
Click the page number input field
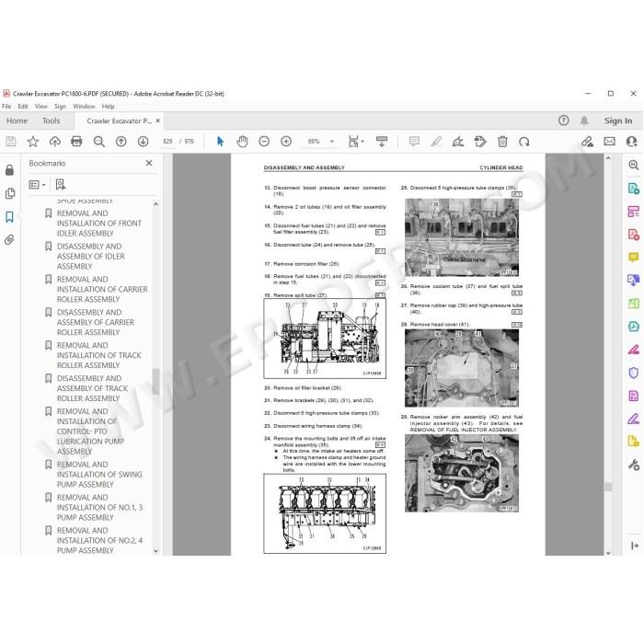pyautogui.click(x=167, y=142)
